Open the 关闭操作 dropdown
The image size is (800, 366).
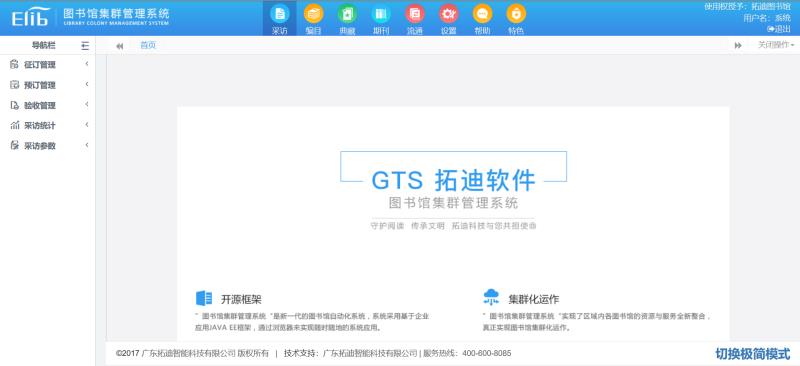tap(776, 45)
